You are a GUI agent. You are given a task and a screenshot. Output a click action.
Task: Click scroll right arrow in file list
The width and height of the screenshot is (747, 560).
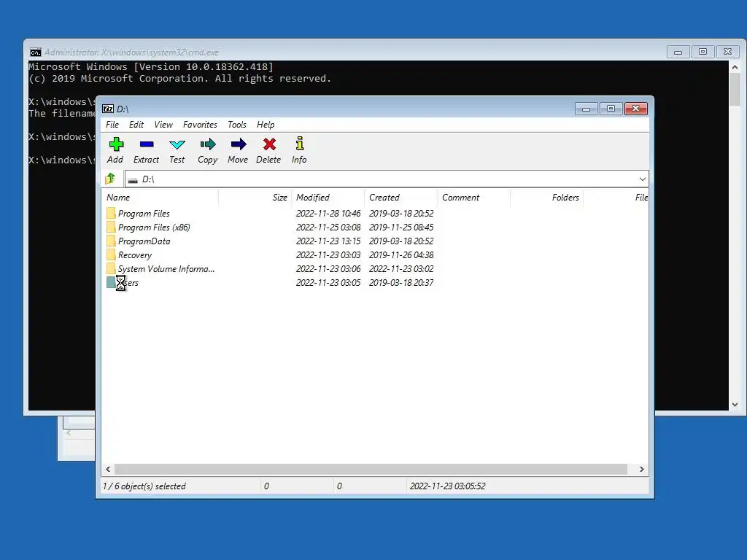coord(642,469)
